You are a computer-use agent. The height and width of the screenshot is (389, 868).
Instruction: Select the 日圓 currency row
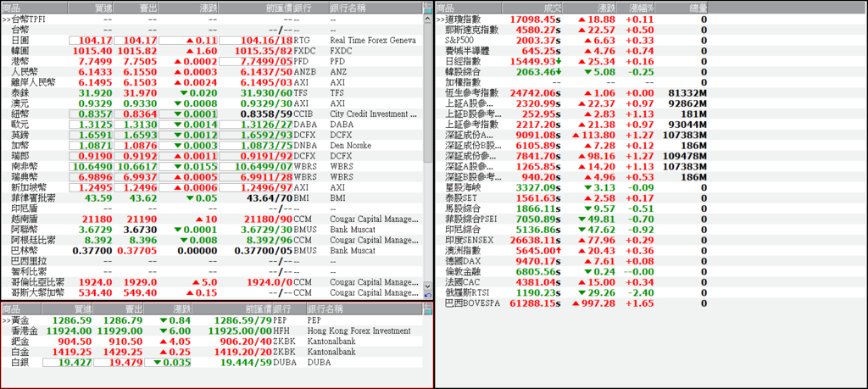click(211, 41)
